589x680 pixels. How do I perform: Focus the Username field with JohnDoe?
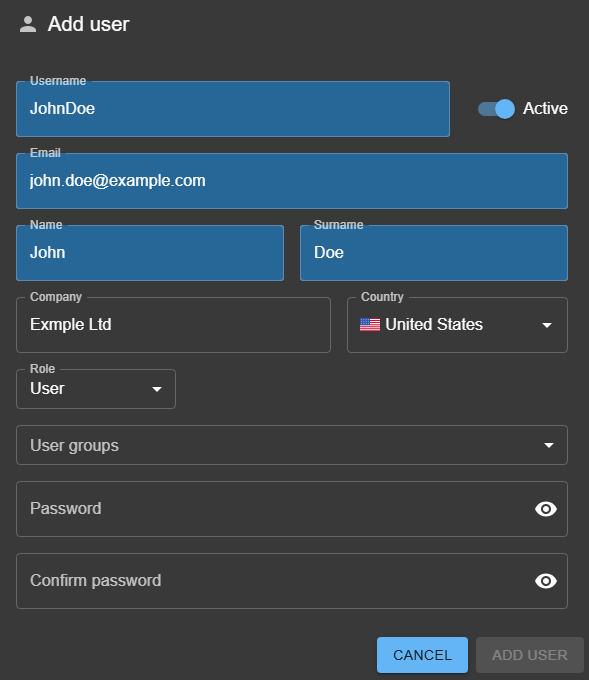click(233, 109)
